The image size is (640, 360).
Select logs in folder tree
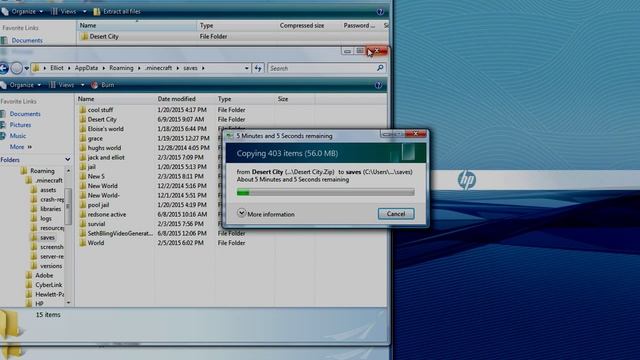46,218
